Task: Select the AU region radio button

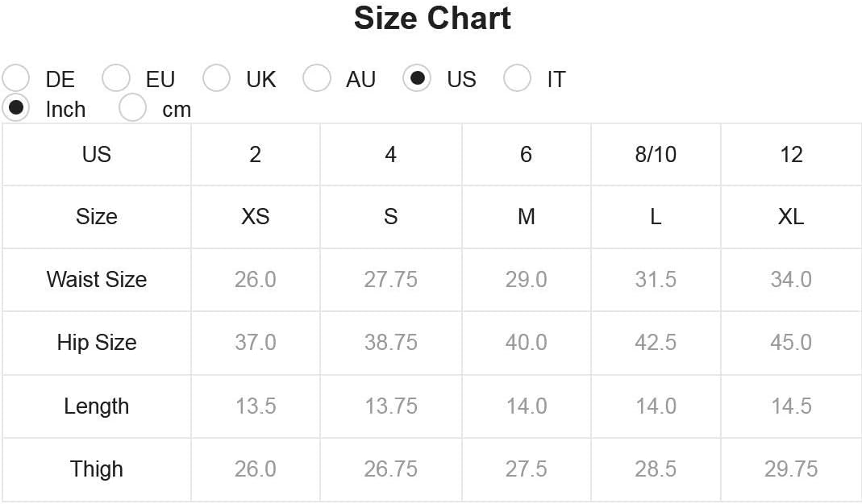Action: [317, 77]
